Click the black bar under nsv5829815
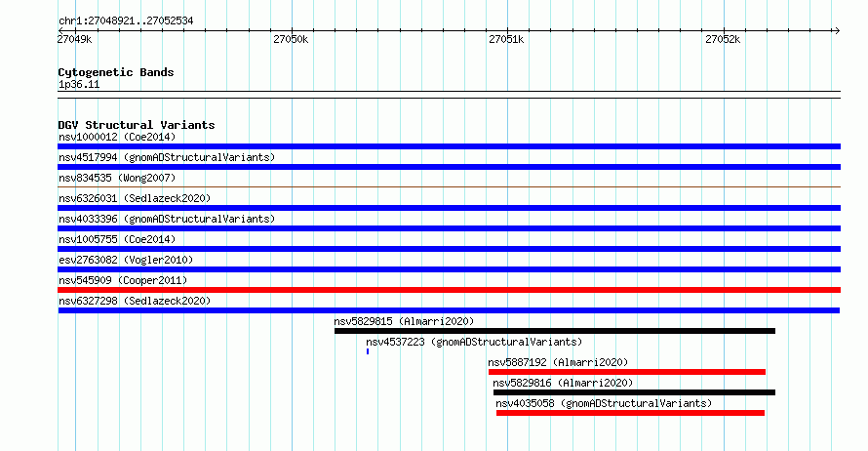The height and width of the screenshot is (451, 868). (555, 331)
